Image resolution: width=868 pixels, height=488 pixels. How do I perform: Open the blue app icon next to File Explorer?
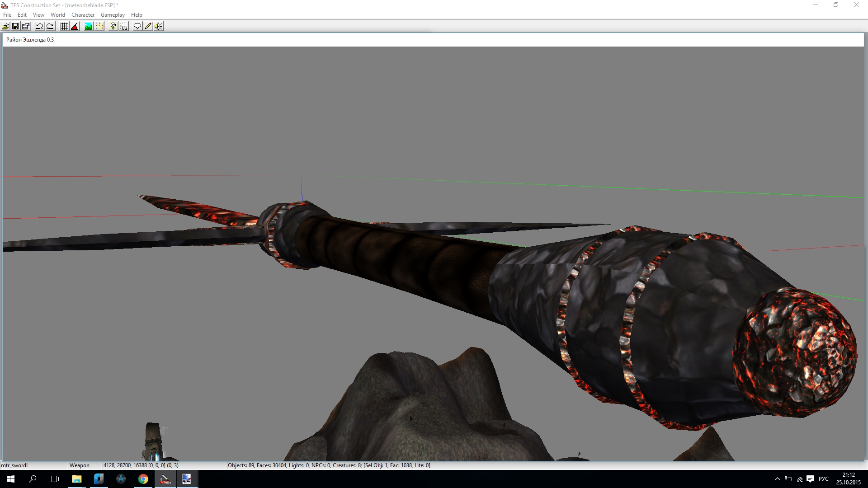[x=99, y=479]
